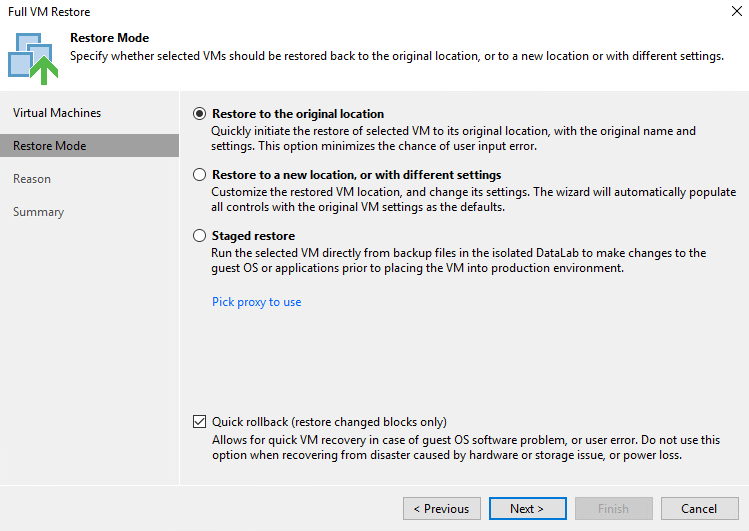Click the Staged restore description paragraph
This screenshot has height=531, width=749.
click(x=458, y=261)
